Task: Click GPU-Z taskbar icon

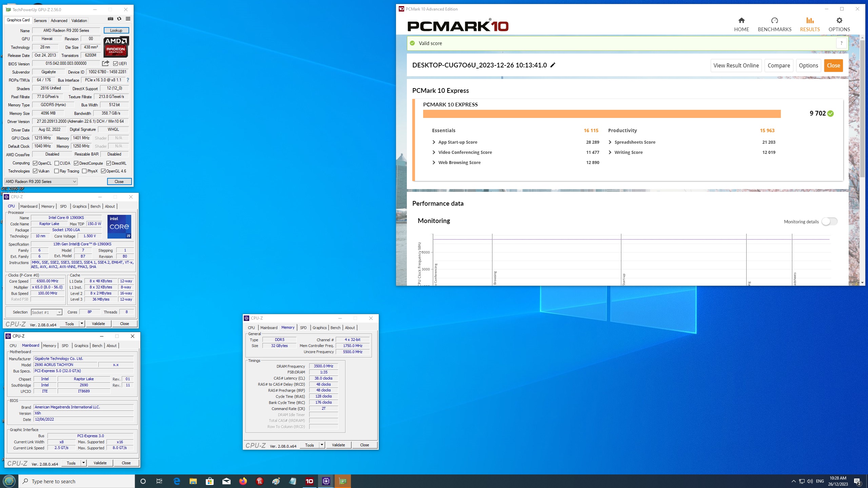Action: 343,481
